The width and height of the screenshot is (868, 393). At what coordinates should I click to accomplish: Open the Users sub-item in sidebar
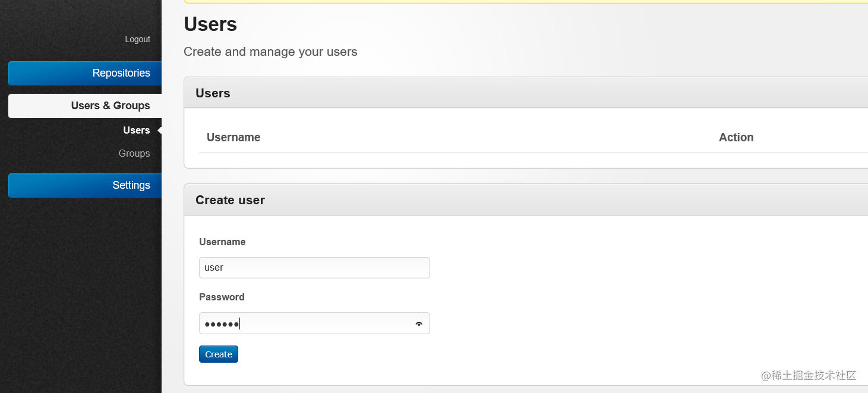[x=136, y=130]
